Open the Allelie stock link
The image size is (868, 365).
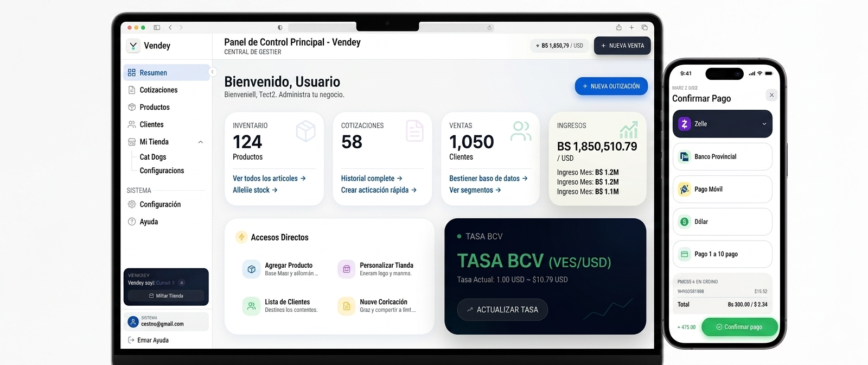click(x=255, y=190)
